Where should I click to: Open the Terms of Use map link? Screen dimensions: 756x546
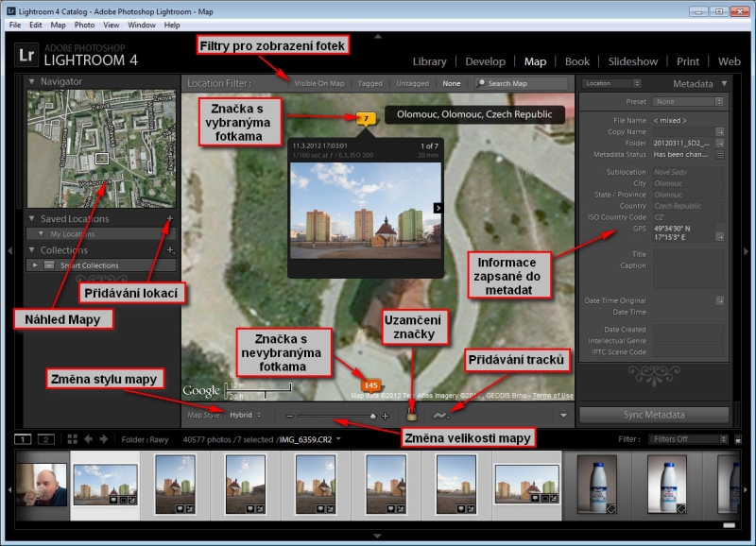click(553, 396)
